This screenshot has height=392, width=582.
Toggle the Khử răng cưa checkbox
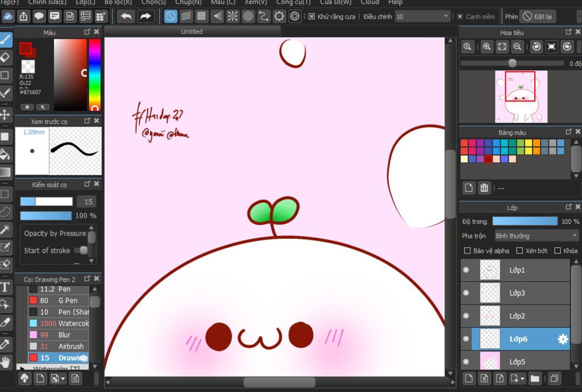[312, 16]
